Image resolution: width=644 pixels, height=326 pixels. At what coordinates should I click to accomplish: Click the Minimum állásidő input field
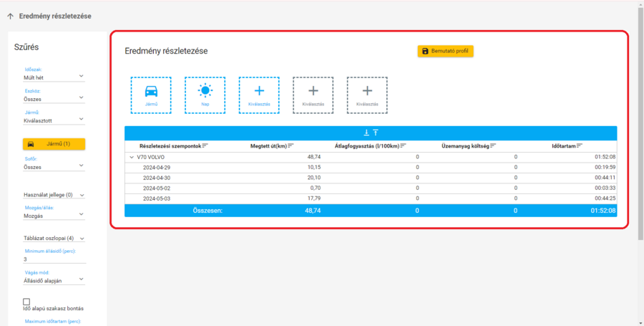coord(54,259)
